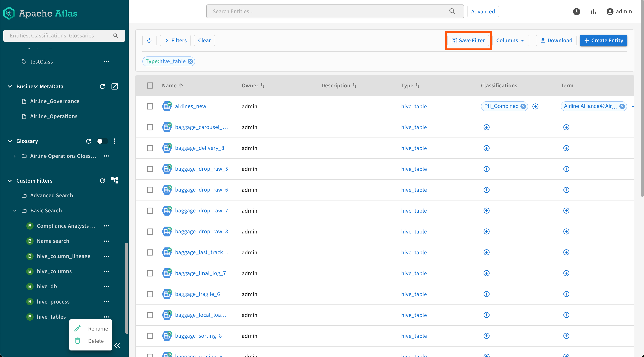Screen dimensions: 644x357
Task: Open Business MetaData in new window icon
Action: 114,86
